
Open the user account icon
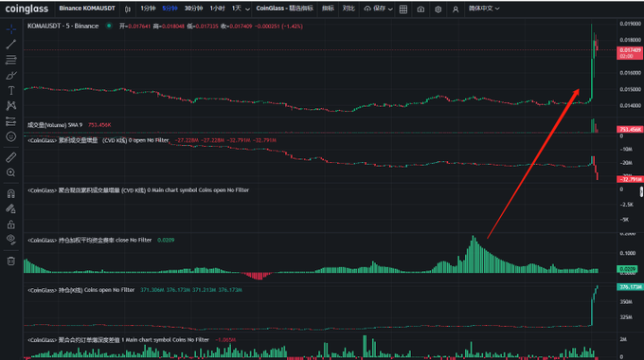coord(456,9)
